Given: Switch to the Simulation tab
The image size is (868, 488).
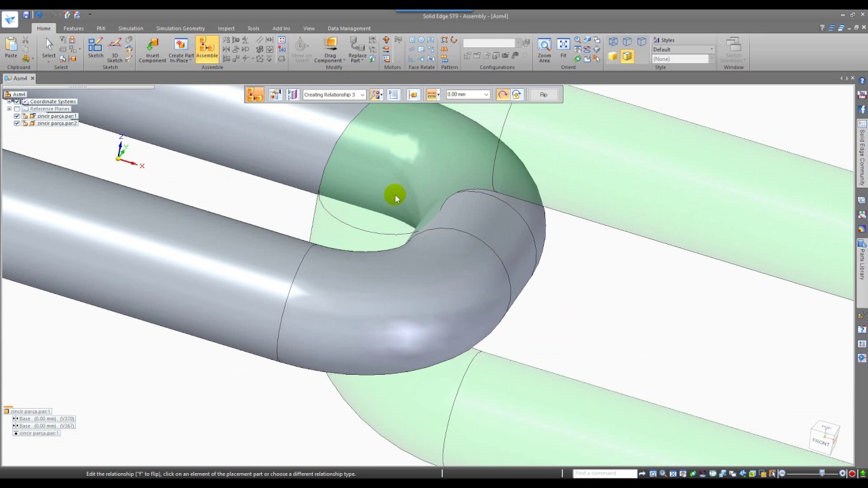Looking at the screenshot, I should pyautogui.click(x=130, y=28).
